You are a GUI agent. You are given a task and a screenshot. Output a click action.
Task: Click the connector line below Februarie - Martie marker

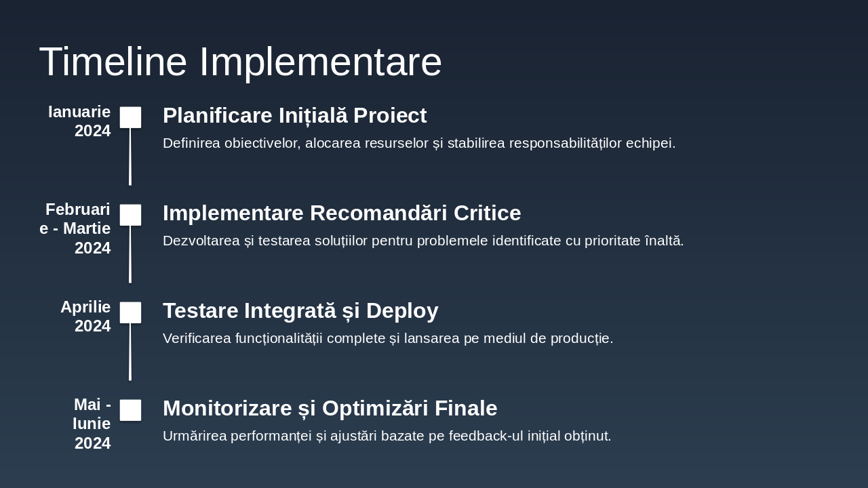pos(130,254)
